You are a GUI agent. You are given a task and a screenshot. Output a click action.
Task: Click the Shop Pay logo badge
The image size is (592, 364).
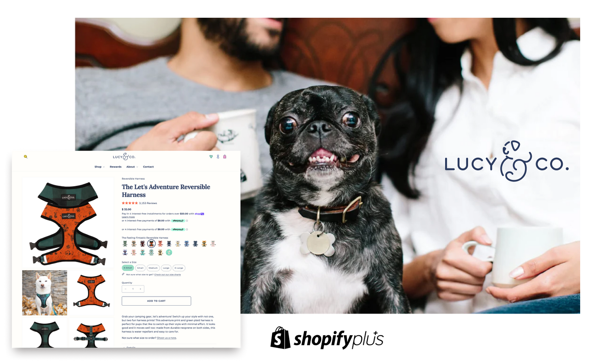pos(199,214)
